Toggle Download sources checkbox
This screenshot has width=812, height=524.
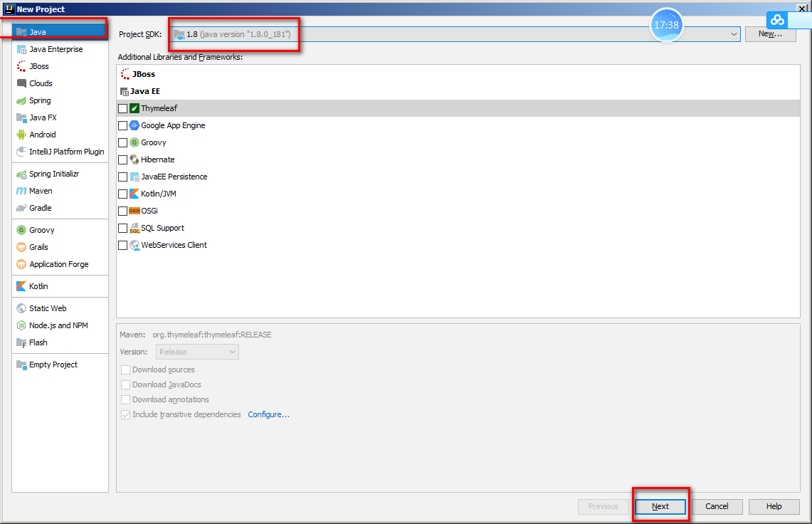(x=125, y=370)
